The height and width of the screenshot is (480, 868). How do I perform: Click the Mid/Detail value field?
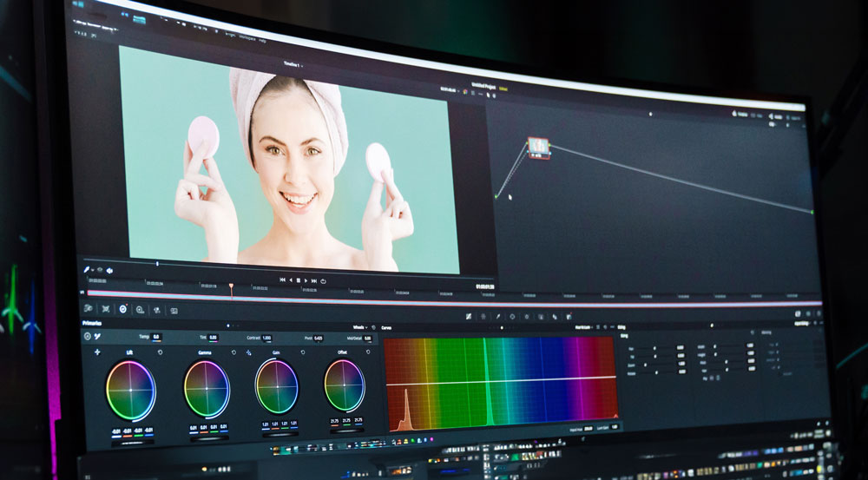pos(368,339)
